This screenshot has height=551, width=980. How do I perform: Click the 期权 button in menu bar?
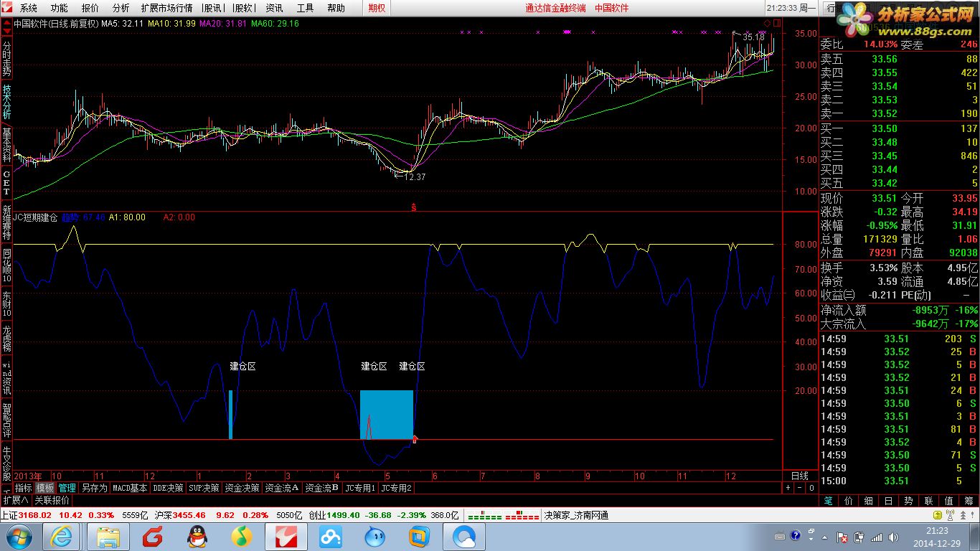point(377,8)
